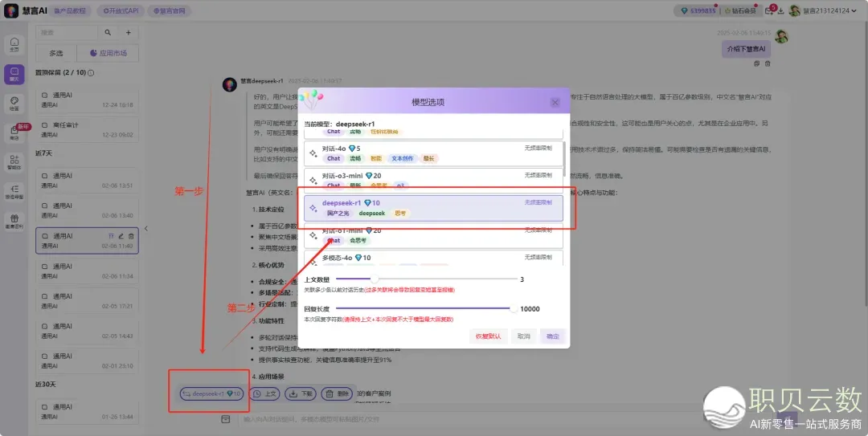868x436 pixels.
Task: Open the 思维导图 mind map icon
Action: coord(14,191)
